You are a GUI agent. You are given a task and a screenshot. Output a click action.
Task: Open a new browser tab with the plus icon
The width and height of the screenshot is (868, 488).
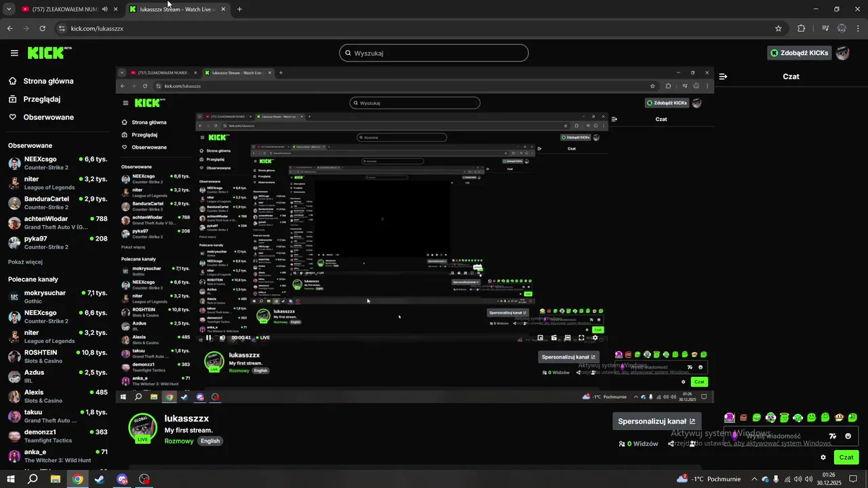tap(239, 9)
